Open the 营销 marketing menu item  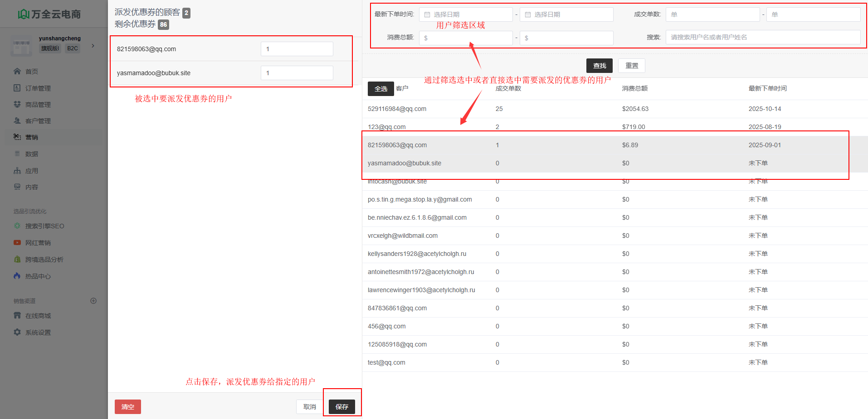[32, 137]
